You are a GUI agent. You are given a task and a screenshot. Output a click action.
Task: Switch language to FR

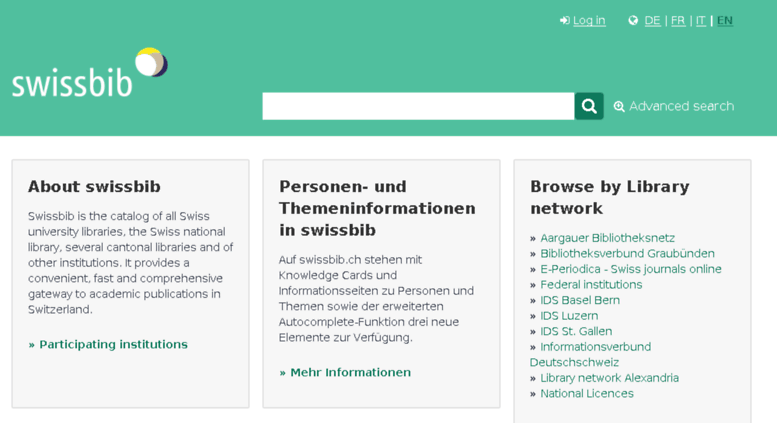pyautogui.click(x=678, y=21)
